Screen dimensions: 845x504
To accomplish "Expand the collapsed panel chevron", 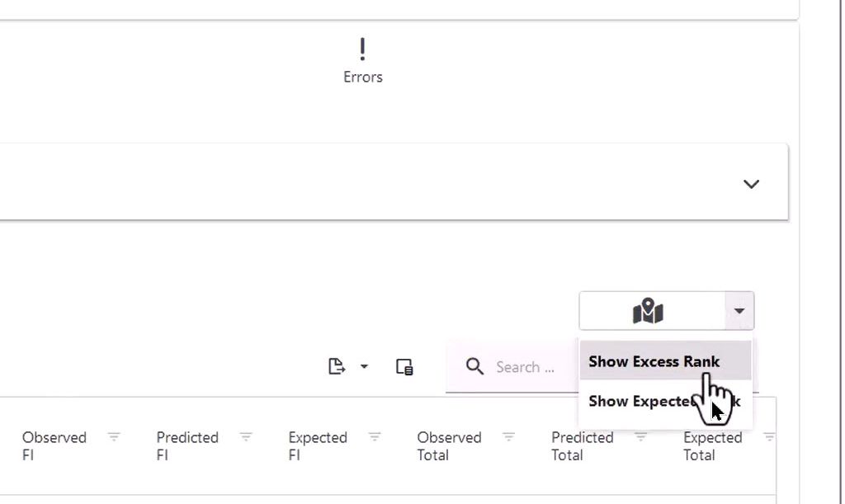I will pyautogui.click(x=751, y=184).
